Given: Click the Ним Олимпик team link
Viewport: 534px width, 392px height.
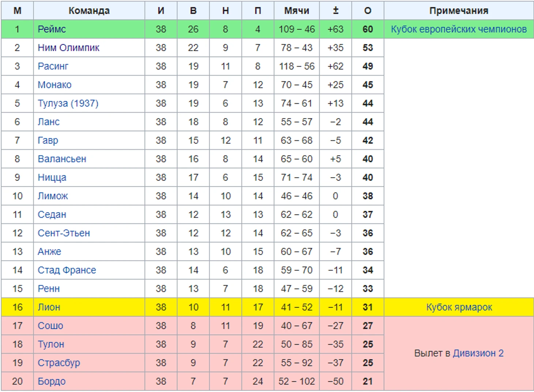Looking at the screenshot, I should (68, 48).
